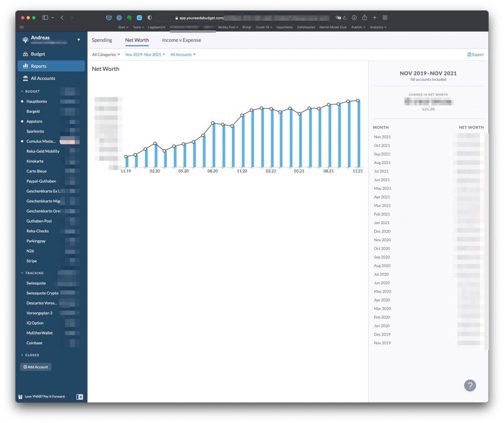Open the Safari share icon
The width and height of the screenshot is (504, 423).
[x=365, y=17]
